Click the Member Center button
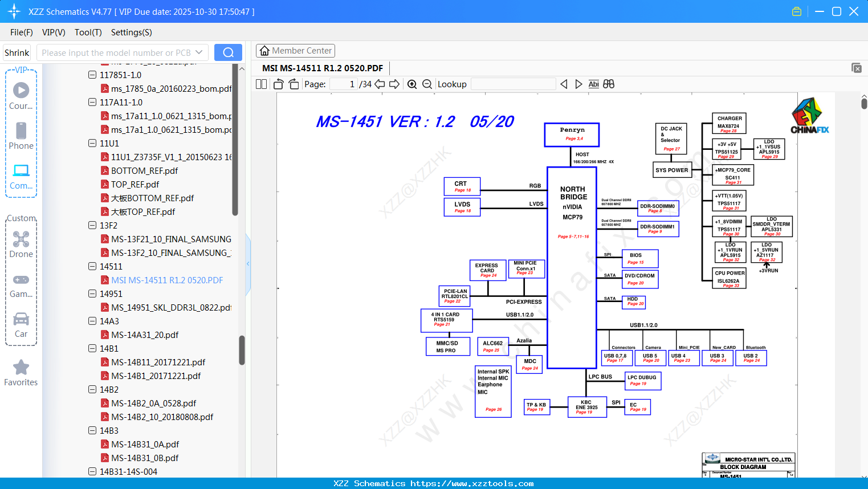The image size is (868, 489). [295, 51]
